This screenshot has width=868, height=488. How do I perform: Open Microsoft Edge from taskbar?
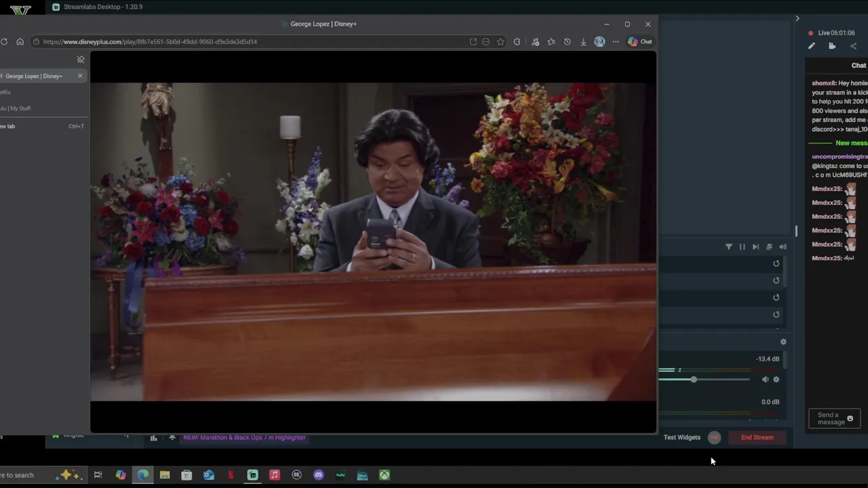tap(143, 475)
